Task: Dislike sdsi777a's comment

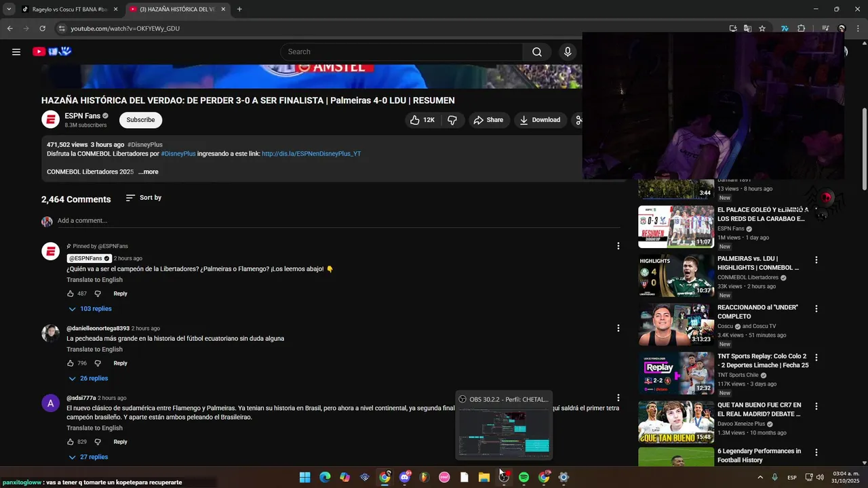Action: coord(98,443)
